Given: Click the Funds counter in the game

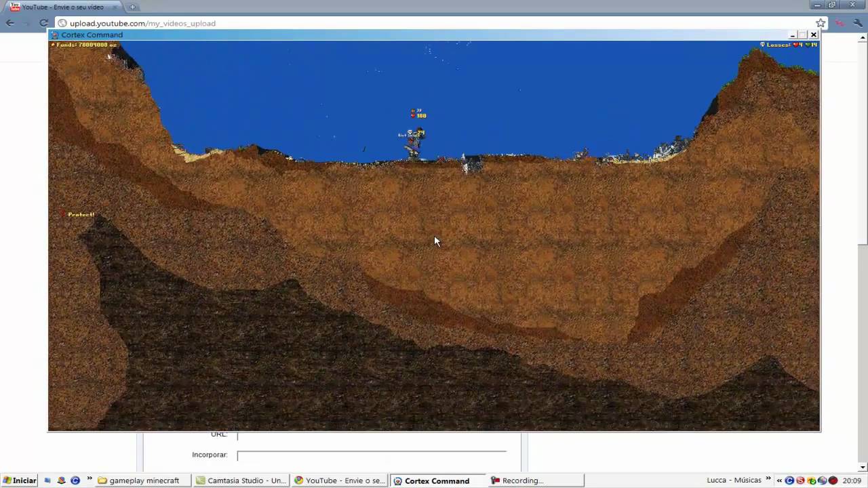Looking at the screenshot, I should [83, 45].
